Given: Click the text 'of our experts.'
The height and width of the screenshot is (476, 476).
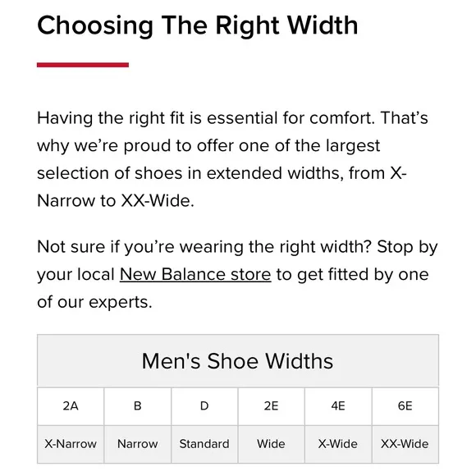Looking at the screenshot, I should [94, 302].
